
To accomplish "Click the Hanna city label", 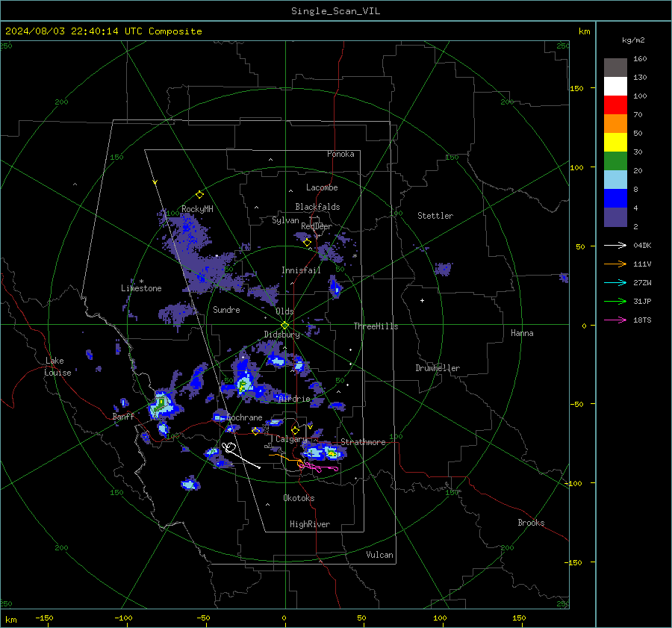I will pyautogui.click(x=522, y=333).
